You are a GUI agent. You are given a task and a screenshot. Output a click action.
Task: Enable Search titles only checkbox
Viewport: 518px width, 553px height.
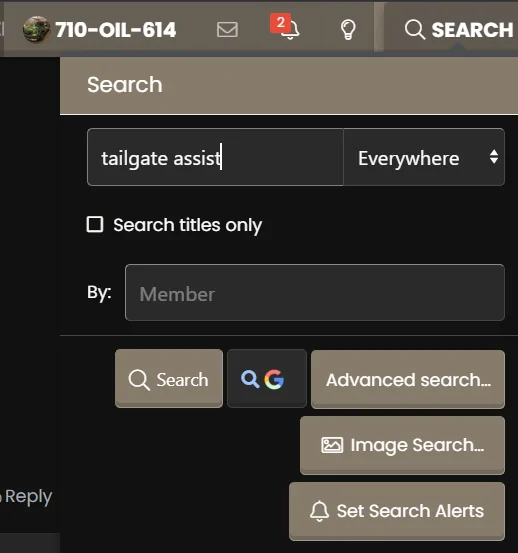[x=95, y=225]
